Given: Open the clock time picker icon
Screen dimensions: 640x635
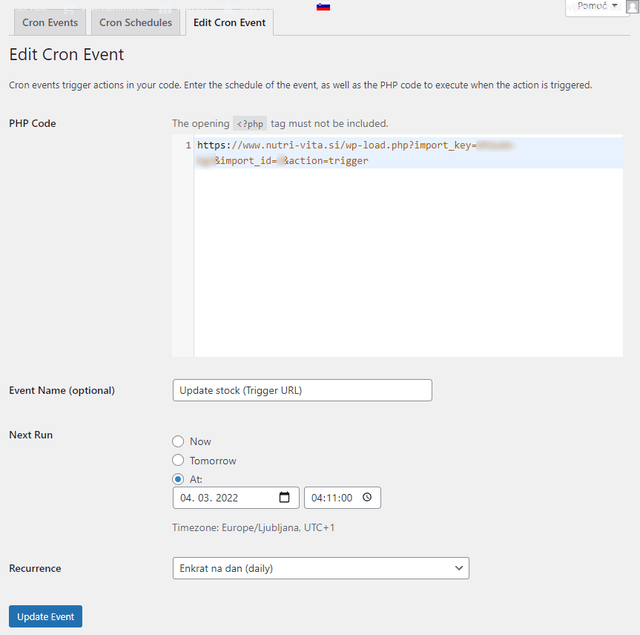Looking at the screenshot, I should tap(367, 497).
